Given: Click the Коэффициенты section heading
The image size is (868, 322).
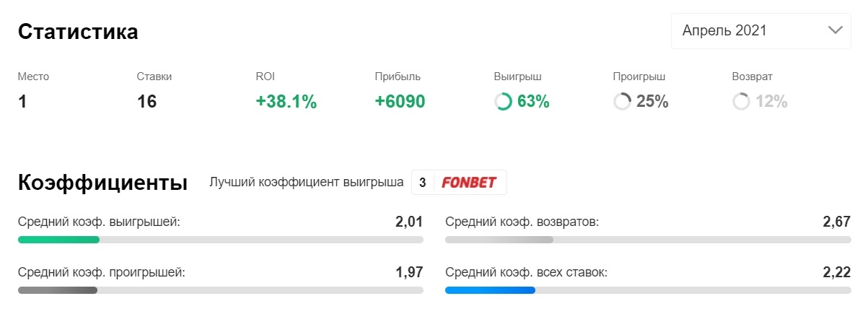Looking at the screenshot, I should point(102,183).
